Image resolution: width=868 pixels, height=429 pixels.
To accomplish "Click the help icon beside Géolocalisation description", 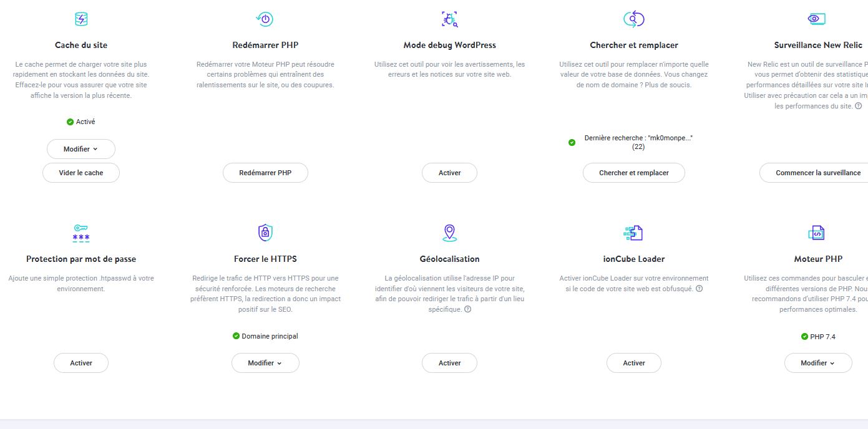I will point(468,309).
